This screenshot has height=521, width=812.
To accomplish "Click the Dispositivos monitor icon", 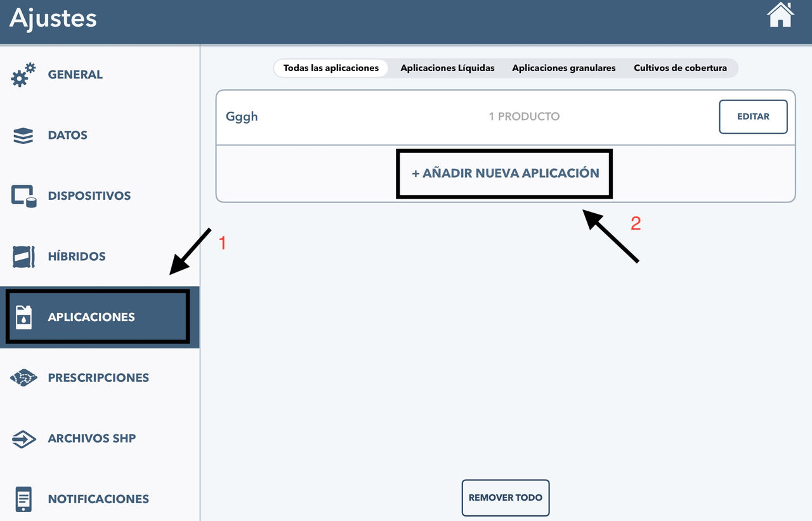I will point(23,195).
